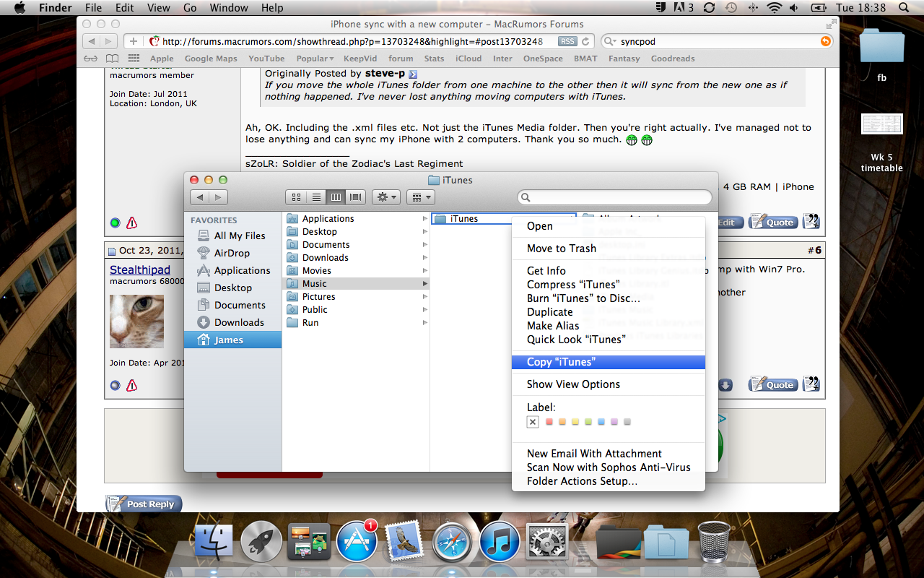Open the Window menu in menu bar

(228, 8)
